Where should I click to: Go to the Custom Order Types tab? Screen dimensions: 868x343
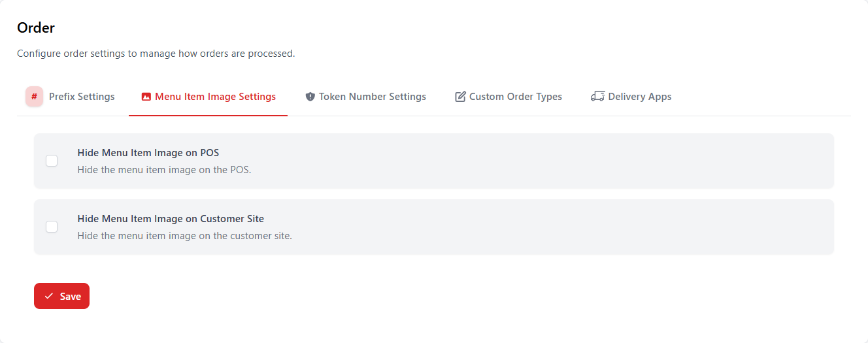tap(515, 97)
